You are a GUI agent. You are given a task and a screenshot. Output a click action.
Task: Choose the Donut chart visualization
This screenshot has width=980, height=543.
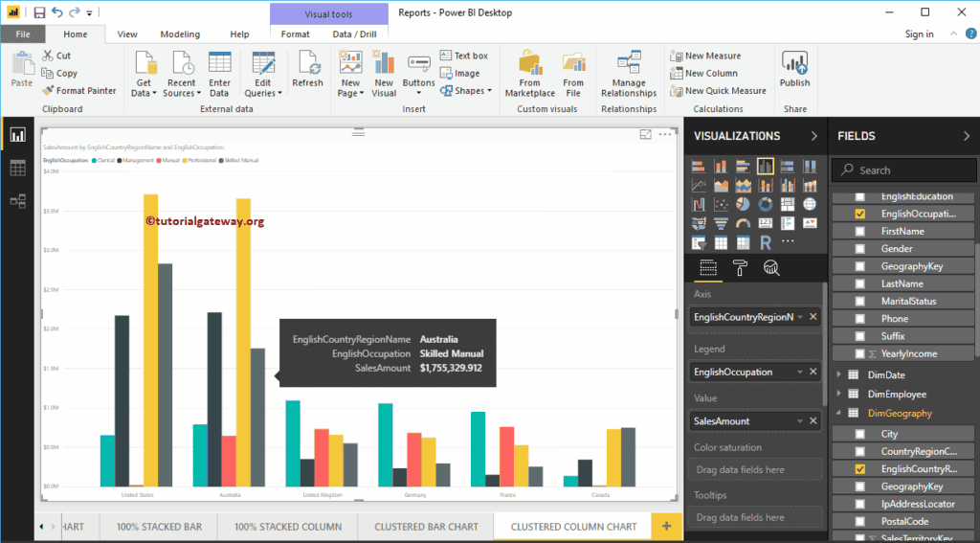765,204
